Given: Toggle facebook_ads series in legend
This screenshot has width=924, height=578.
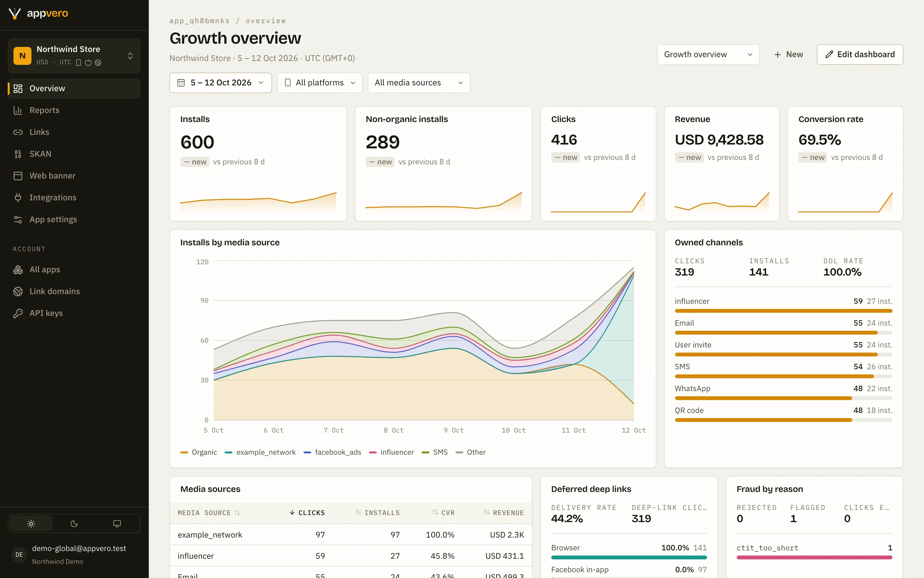Looking at the screenshot, I should pyautogui.click(x=332, y=452).
